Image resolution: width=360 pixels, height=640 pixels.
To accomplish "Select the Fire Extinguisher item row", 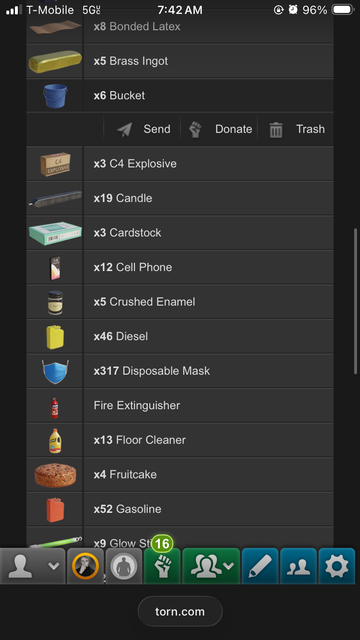I will point(180,405).
